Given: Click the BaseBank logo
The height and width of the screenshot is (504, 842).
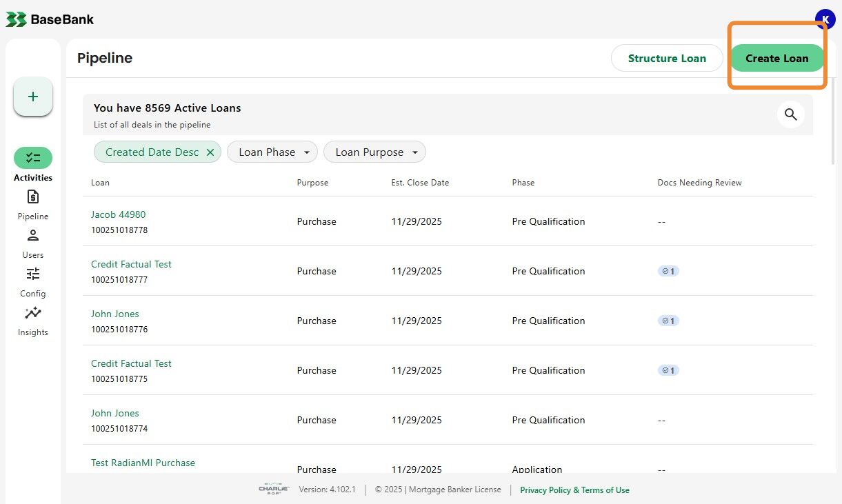Looking at the screenshot, I should (50, 19).
